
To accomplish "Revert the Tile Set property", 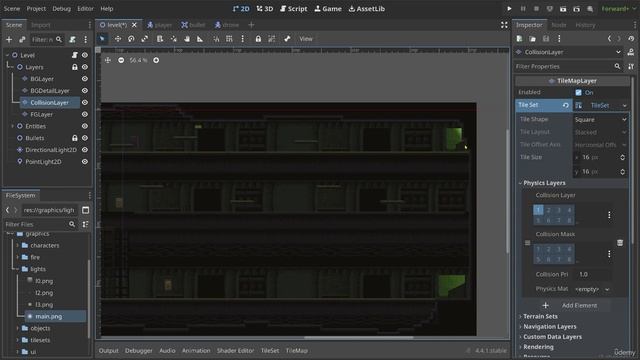I will (566, 105).
